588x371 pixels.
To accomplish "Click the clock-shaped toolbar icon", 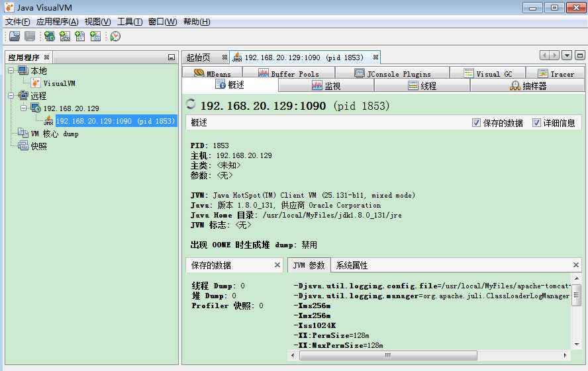I will point(115,36).
